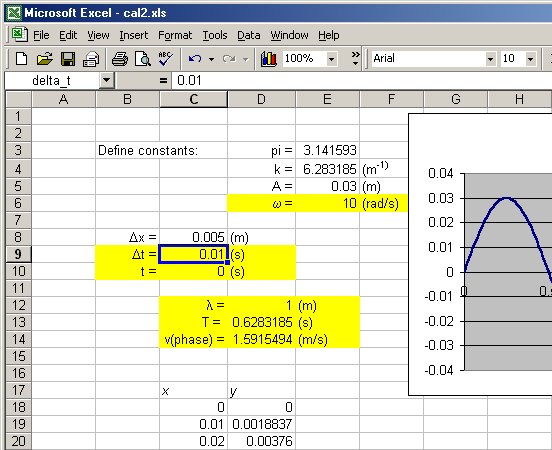The height and width of the screenshot is (450, 552).
Task: Click the Edit Formula equals button
Action: [163, 81]
